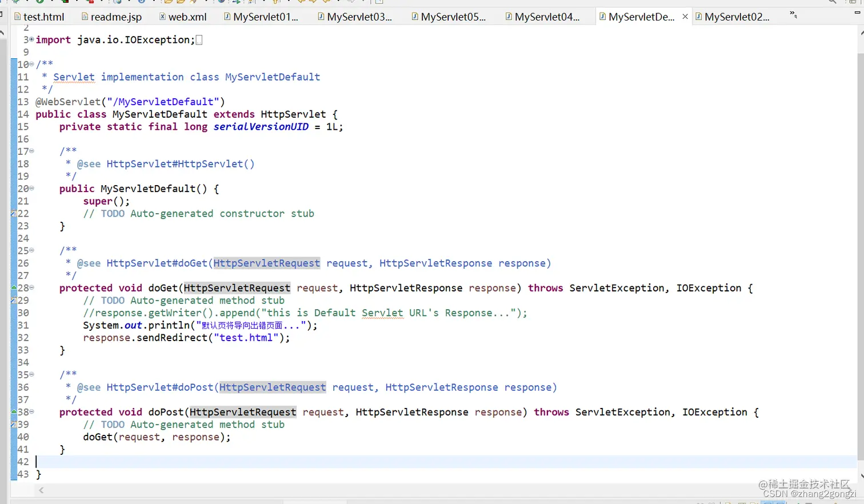Minimize the editor area
Viewport: 864px width, 504px height.
point(858,12)
